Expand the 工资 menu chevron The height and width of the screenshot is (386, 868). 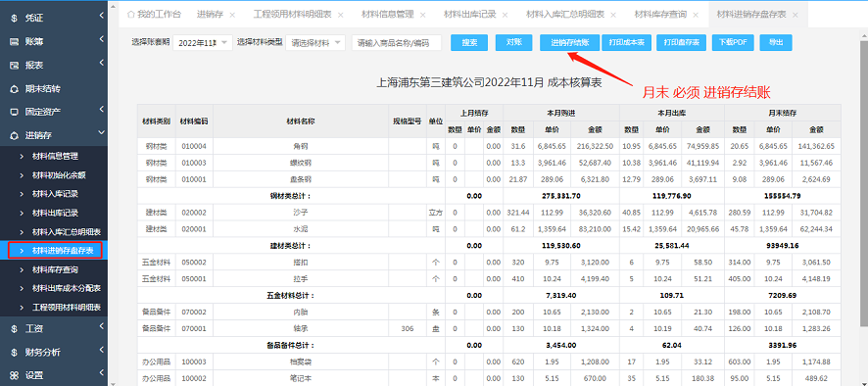point(101,327)
